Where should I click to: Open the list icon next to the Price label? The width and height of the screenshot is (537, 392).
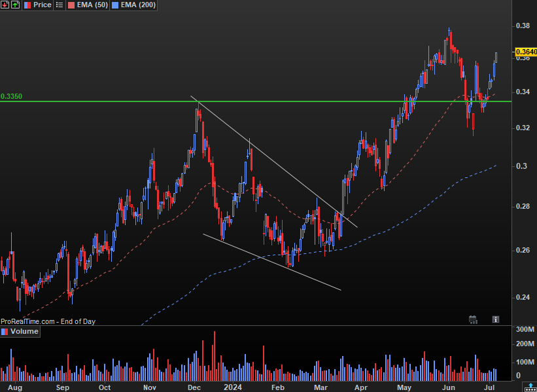click(x=60, y=5)
